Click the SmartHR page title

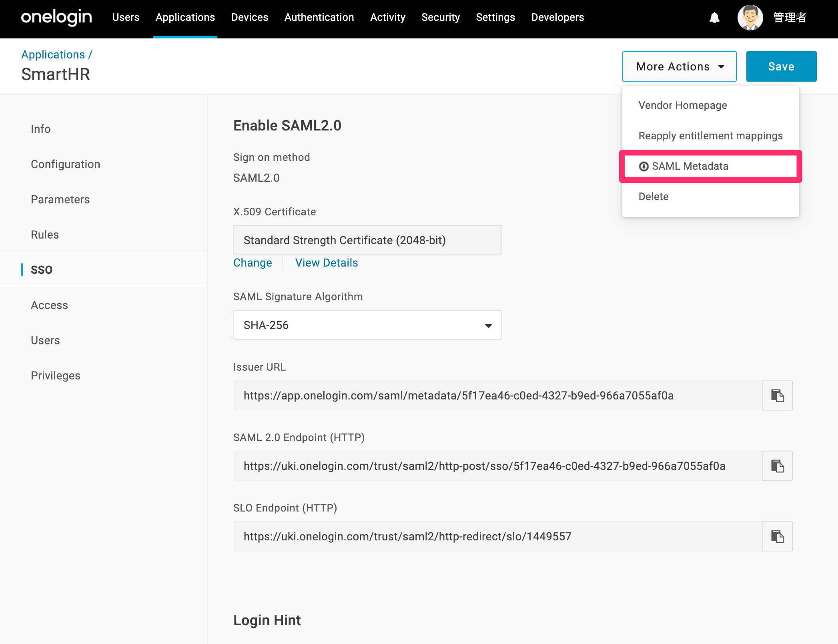click(56, 74)
